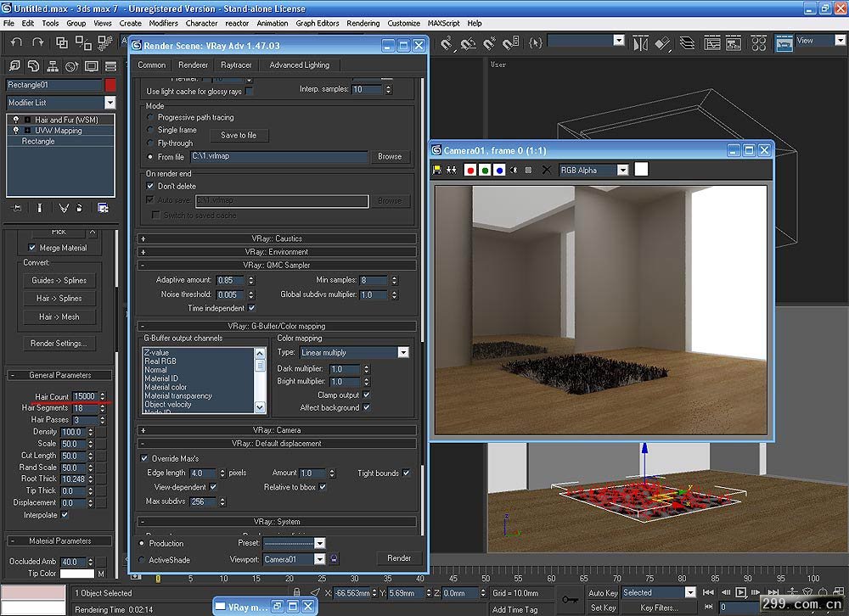Viewport: 849px width, 616px height.
Task: Switch to the Display command panel
Action: point(91,66)
